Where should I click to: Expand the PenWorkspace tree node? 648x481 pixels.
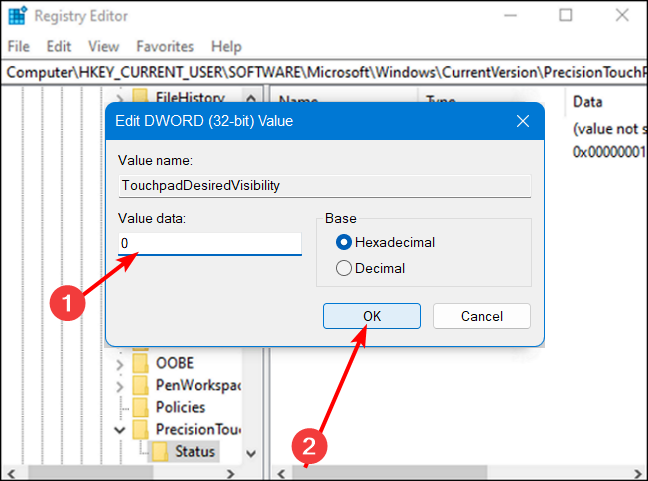pyautogui.click(x=120, y=385)
